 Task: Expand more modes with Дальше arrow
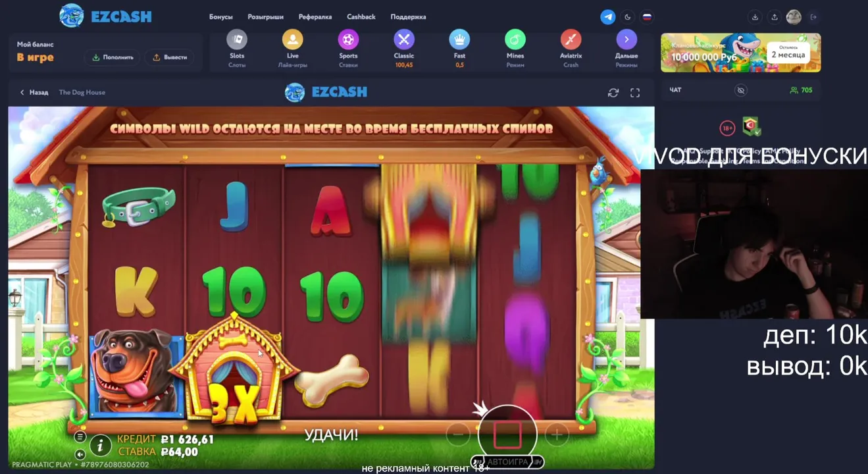pos(626,40)
